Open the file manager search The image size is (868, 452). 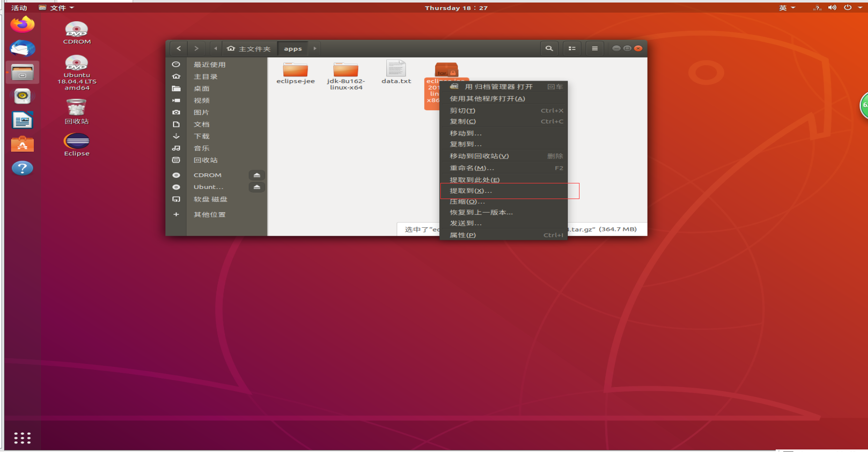pos(549,48)
